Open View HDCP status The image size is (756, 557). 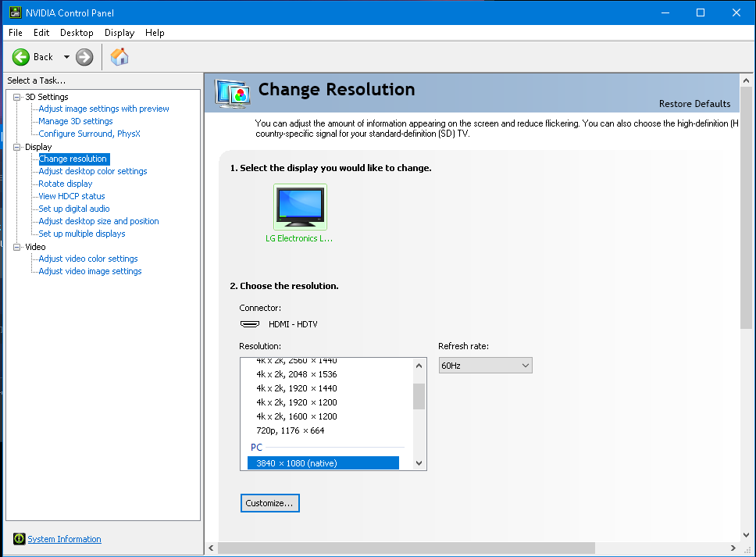coord(71,197)
